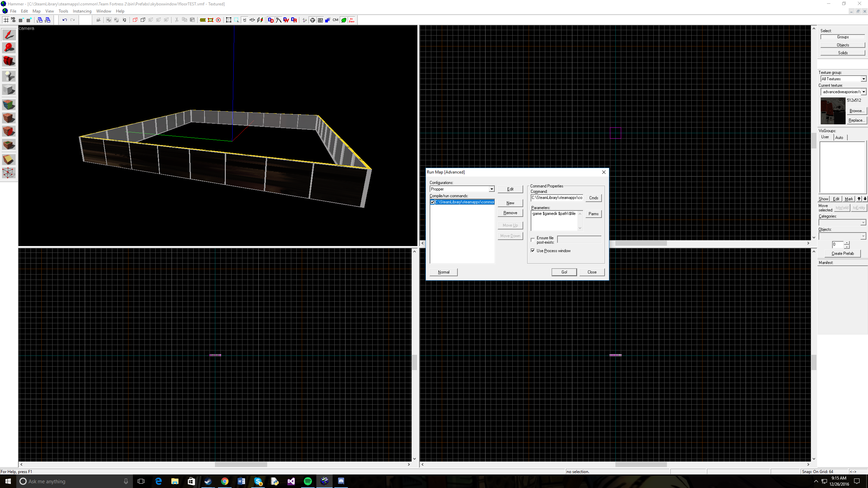Select the Apply Current Texture tool
Viewport: 868px width, 488px height.
click(9, 118)
